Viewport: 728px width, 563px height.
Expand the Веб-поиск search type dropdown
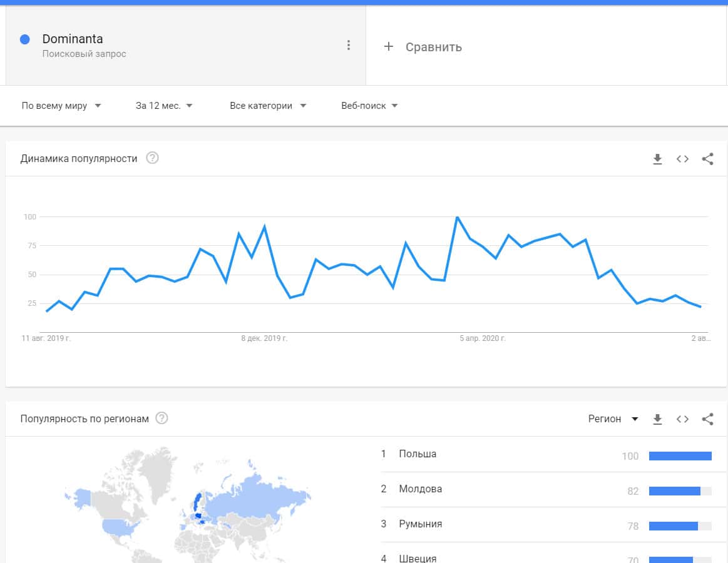[x=369, y=106]
